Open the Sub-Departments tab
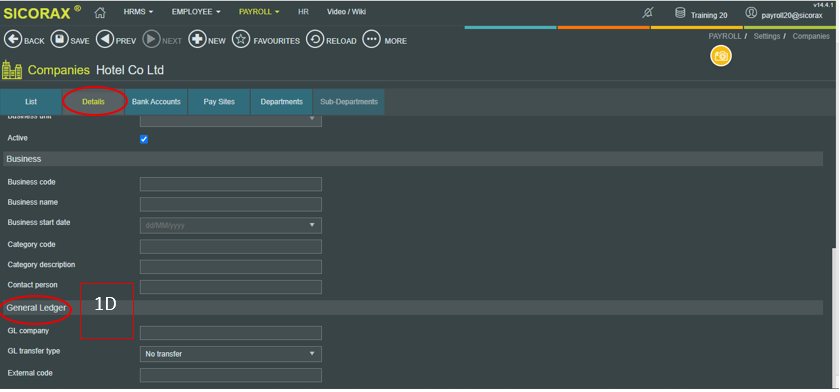 (349, 102)
